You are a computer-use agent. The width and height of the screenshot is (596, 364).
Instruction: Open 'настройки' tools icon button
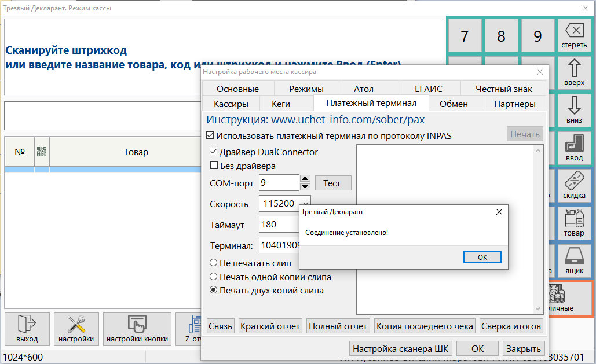tap(76, 329)
